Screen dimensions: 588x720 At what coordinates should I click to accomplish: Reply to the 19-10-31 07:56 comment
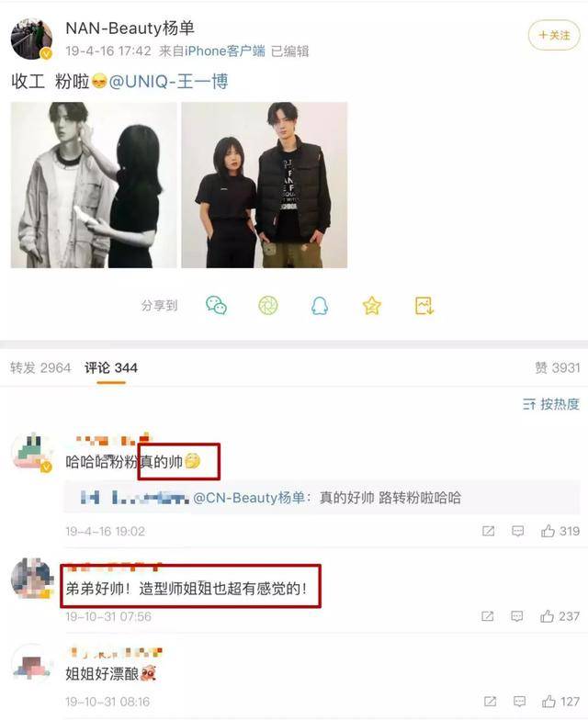click(516, 616)
